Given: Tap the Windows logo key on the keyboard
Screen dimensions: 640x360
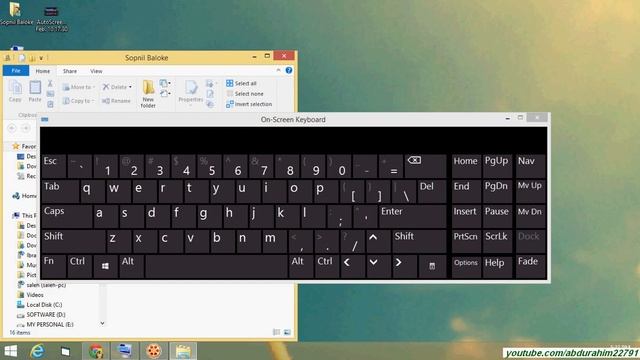Looking at the screenshot, I should [x=105, y=266].
